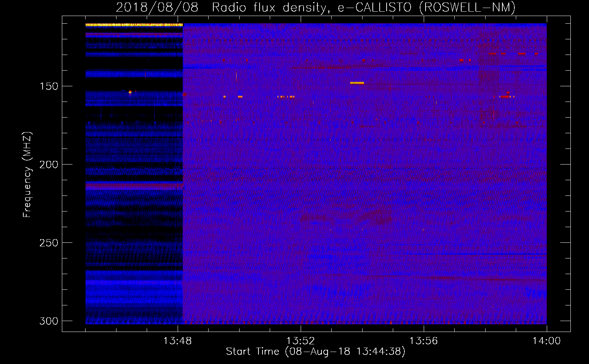Click the 250 frequency tick label
The width and height of the screenshot is (589, 364).
pyautogui.click(x=49, y=243)
